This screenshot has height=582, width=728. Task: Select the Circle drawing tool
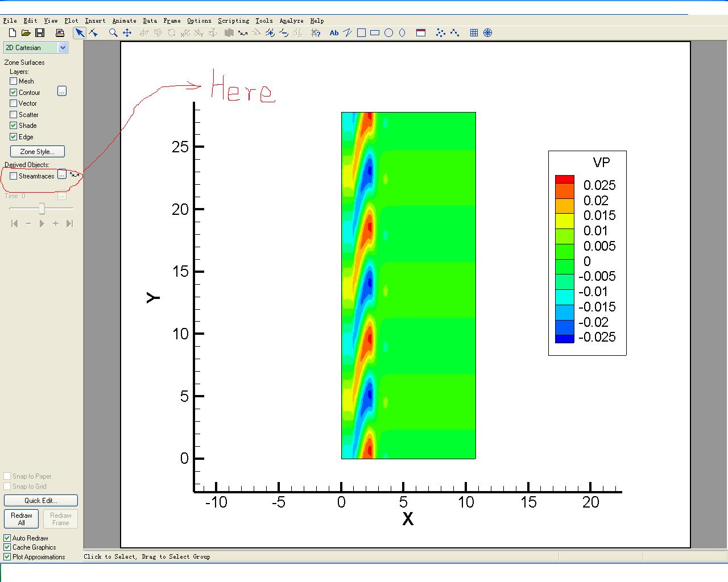pyautogui.click(x=388, y=32)
